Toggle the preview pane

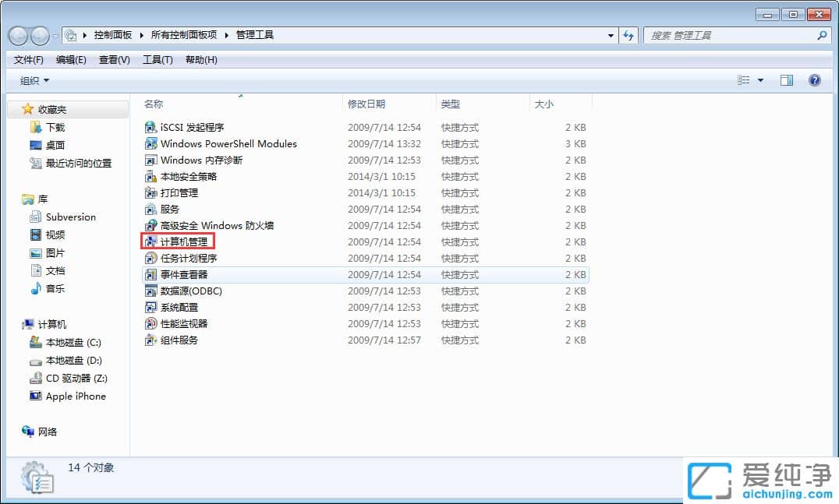787,79
